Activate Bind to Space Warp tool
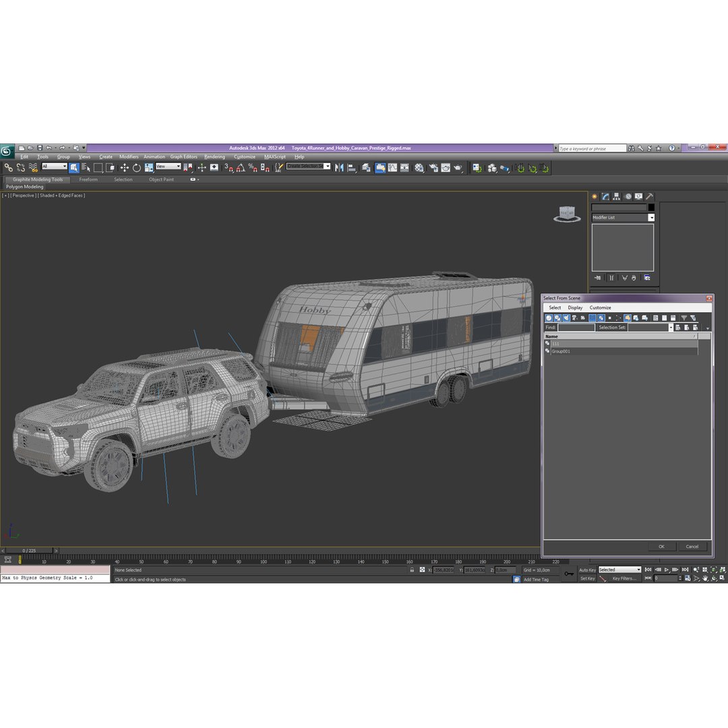Screen dimensions: 728x728 tap(33, 168)
